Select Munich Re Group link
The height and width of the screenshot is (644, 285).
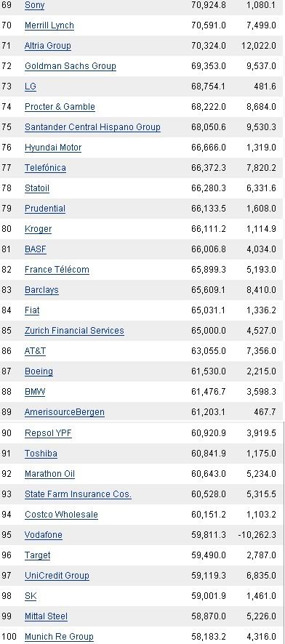pyautogui.click(x=59, y=637)
